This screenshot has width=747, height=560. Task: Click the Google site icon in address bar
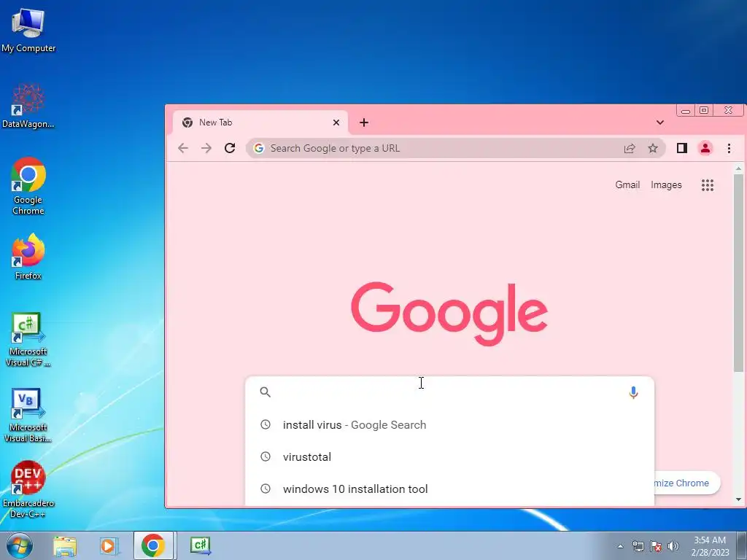tap(259, 148)
